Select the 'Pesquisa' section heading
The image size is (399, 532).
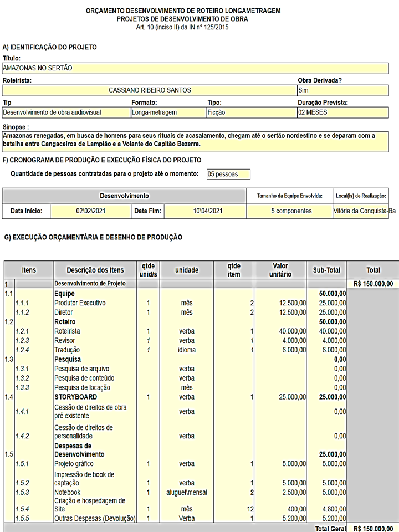[68, 360]
